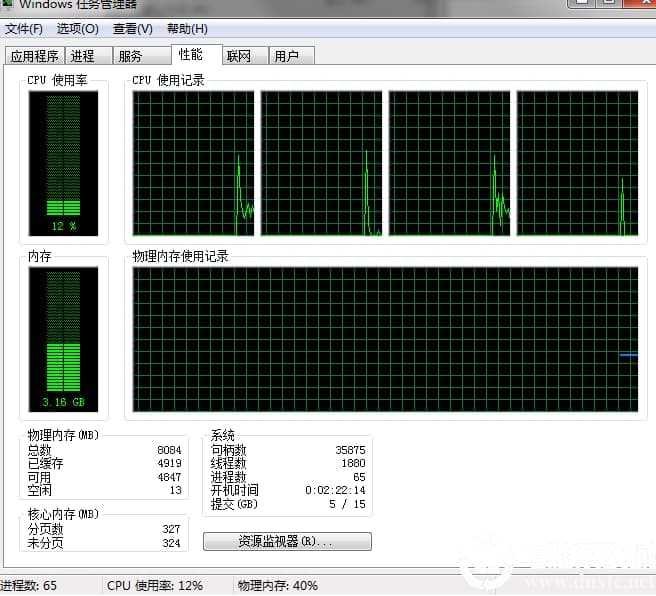Switch to the 应用程序 tab

(x=35, y=56)
